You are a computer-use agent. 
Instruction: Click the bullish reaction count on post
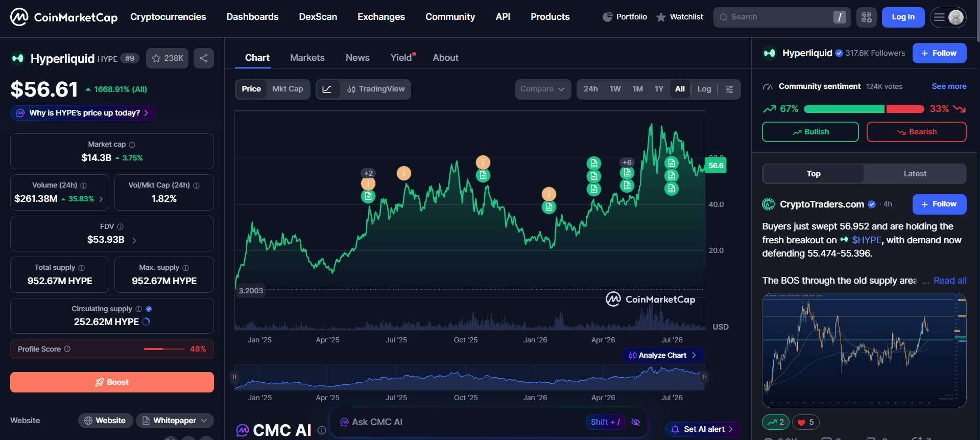776,422
